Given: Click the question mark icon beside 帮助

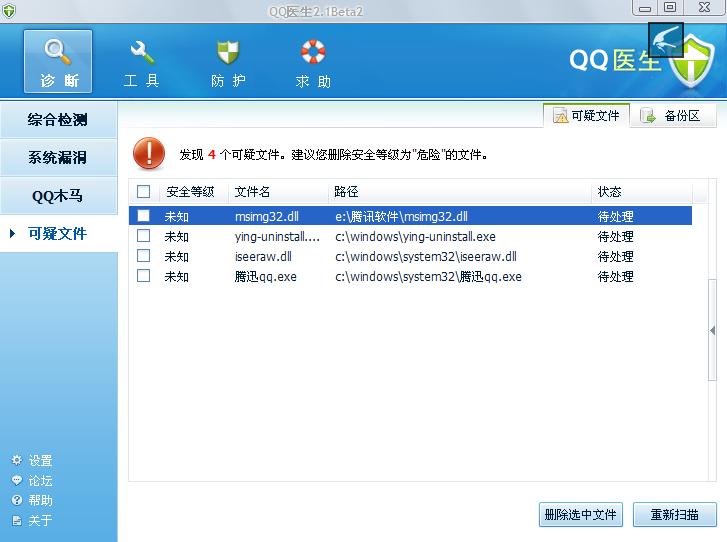Looking at the screenshot, I should click(17, 500).
